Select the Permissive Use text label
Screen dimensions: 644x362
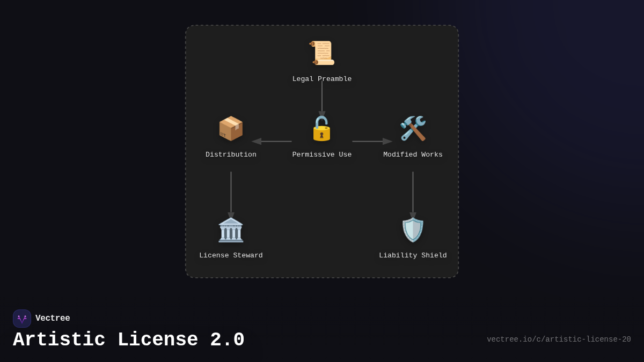tap(321, 154)
